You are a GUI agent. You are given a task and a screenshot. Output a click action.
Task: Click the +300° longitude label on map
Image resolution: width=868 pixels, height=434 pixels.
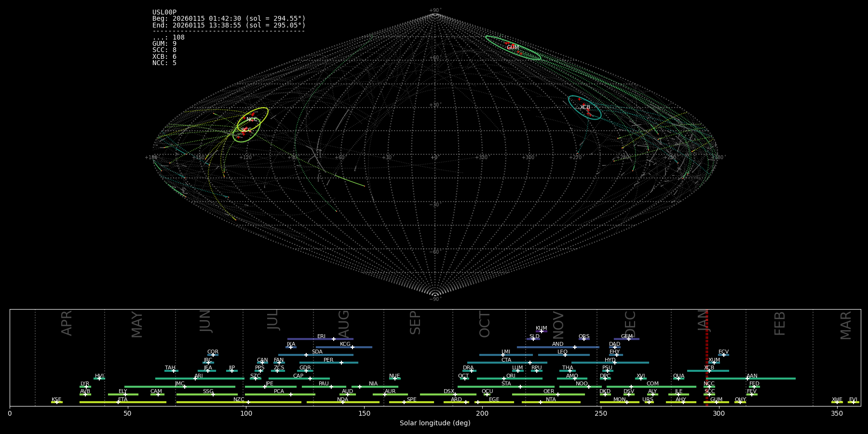tap(528, 158)
